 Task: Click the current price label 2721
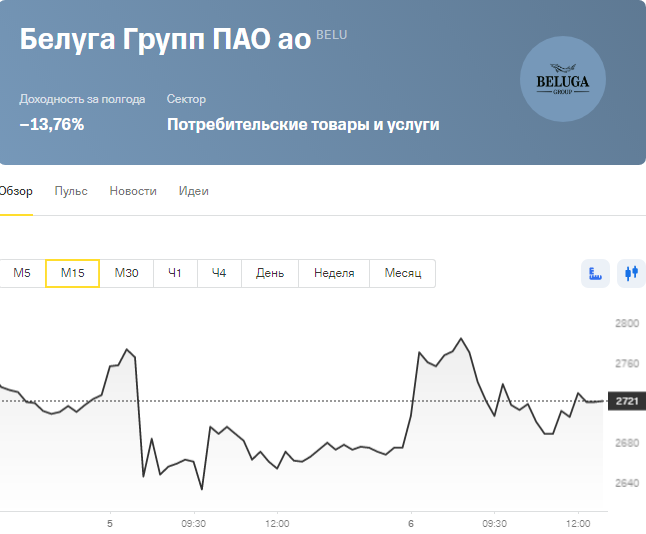click(x=627, y=401)
